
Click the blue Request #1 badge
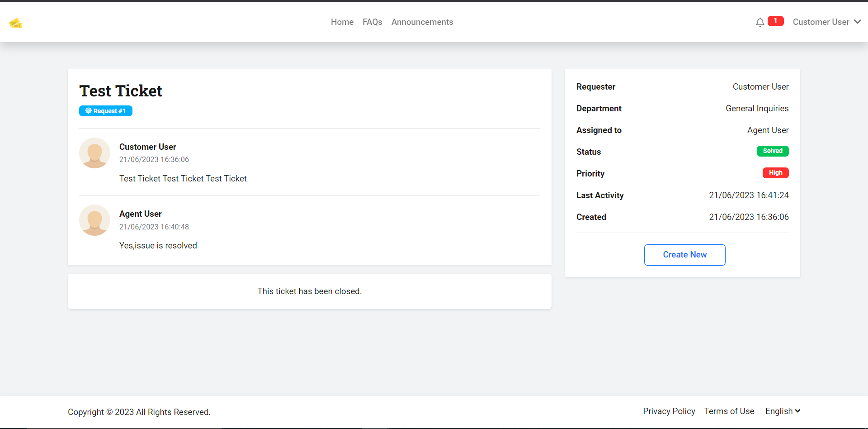pos(105,110)
